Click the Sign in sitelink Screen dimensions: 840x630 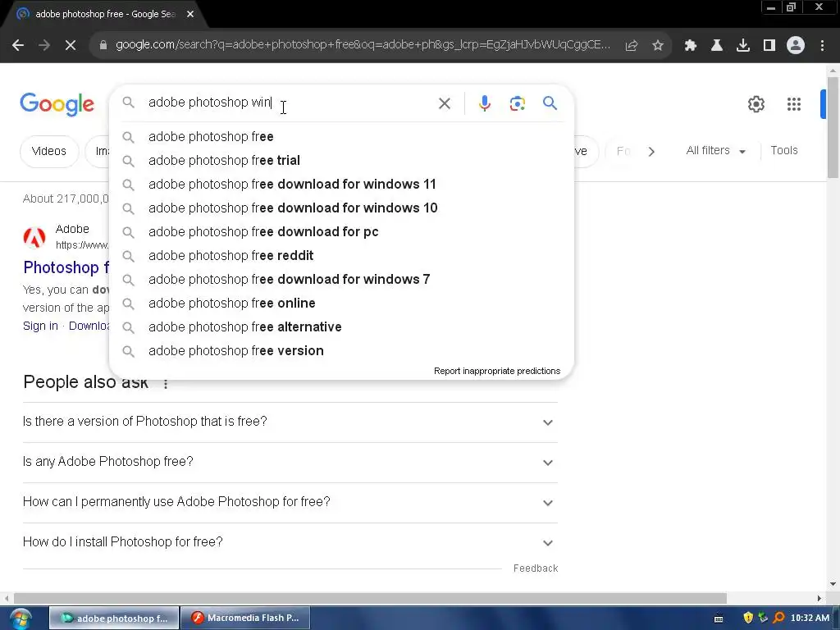click(x=40, y=326)
